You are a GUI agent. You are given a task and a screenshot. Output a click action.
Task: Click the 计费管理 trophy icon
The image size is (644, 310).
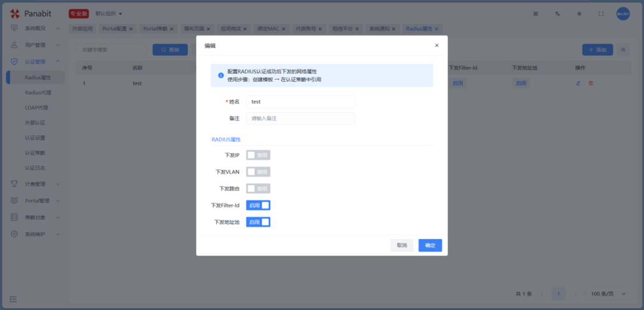pyautogui.click(x=14, y=184)
